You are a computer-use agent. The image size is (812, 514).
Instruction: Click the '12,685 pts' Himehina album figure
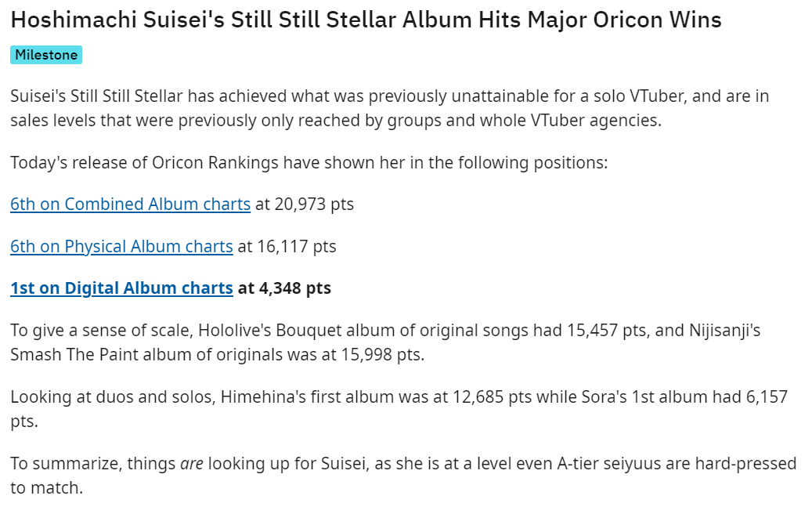[x=492, y=397]
